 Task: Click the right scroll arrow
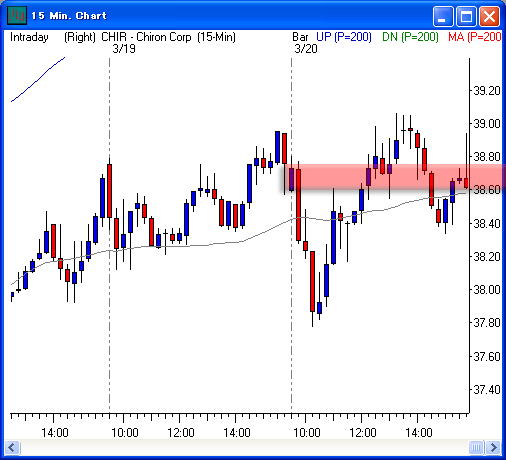tap(493, 447)
